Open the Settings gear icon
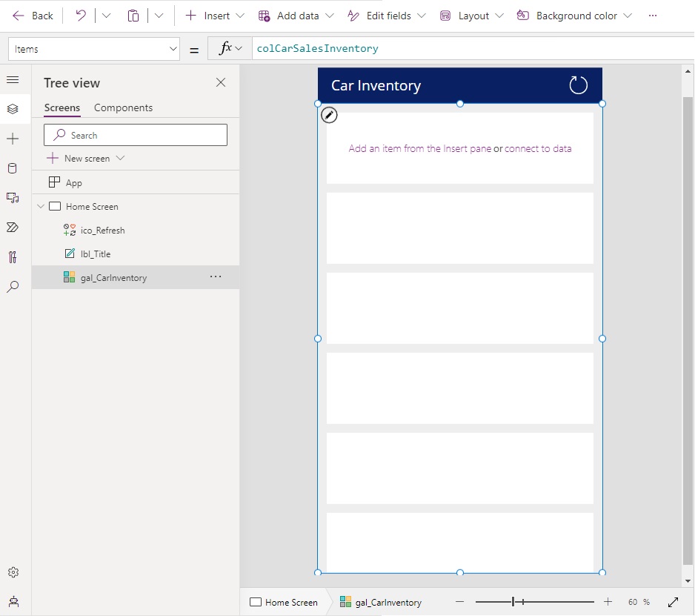The image size is (695, 616). [13, 572]
